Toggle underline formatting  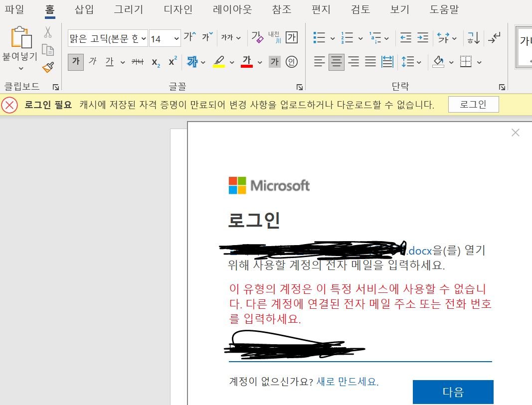pyautogui.click(x=109, y=62)
